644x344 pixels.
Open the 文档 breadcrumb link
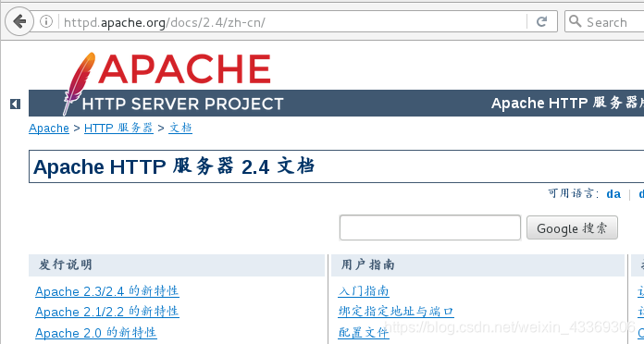[x=180, y=129]
